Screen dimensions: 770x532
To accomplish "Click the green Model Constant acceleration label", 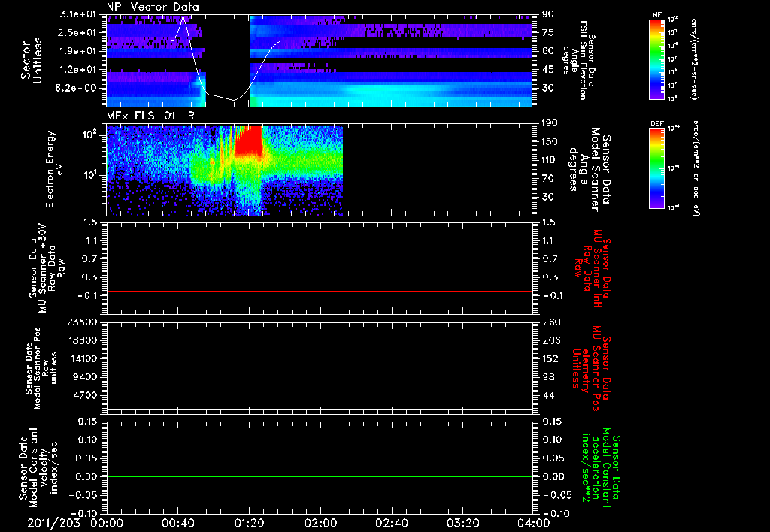I will pyautogui.click(x=600, y=469).
